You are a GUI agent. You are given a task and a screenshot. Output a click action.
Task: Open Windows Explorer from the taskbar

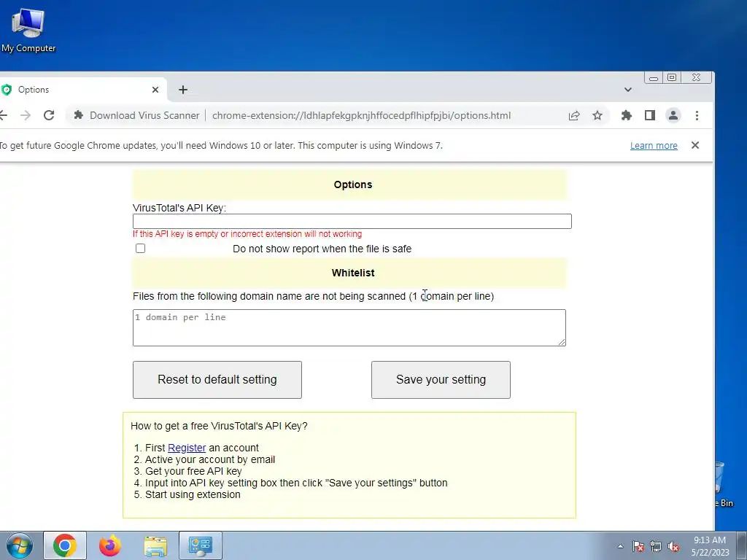tap(155, 545)
